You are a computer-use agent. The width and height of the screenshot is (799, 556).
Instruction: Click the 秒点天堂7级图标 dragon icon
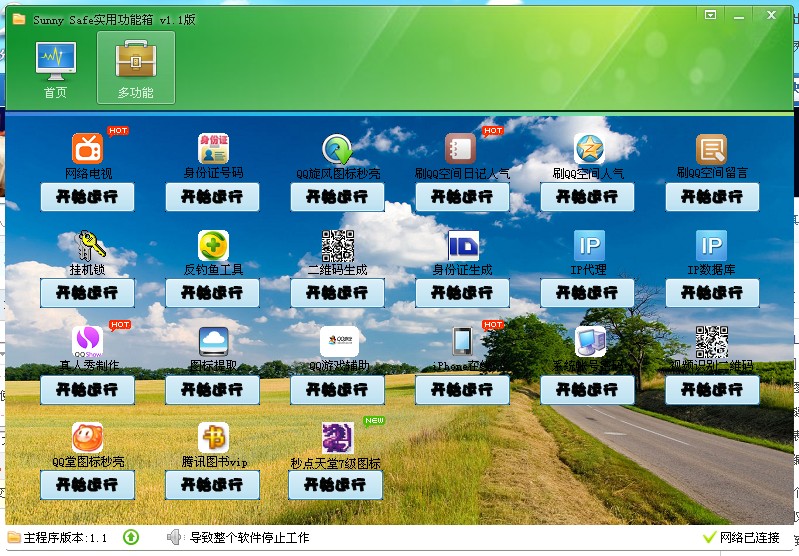pyautogui.click(x=338, y=438)
